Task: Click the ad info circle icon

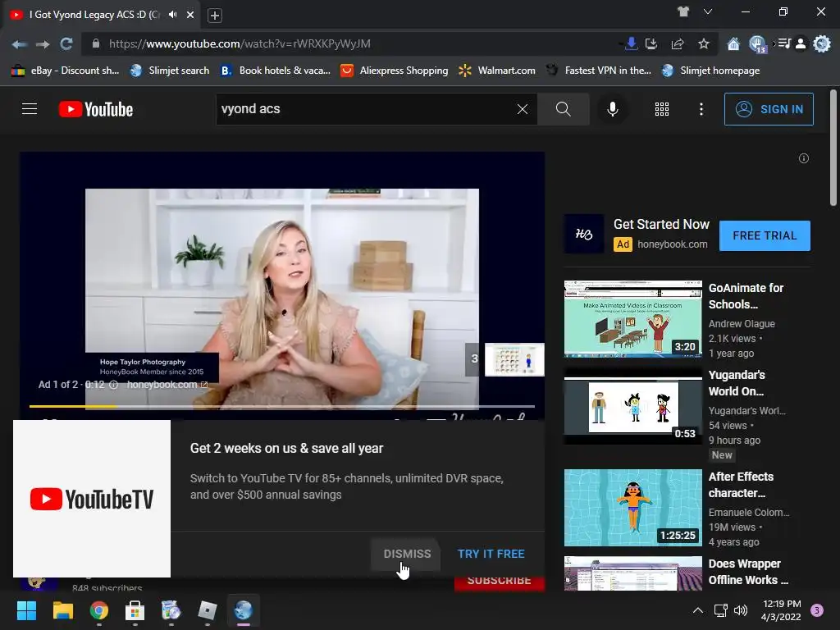Action: [113, 385]
